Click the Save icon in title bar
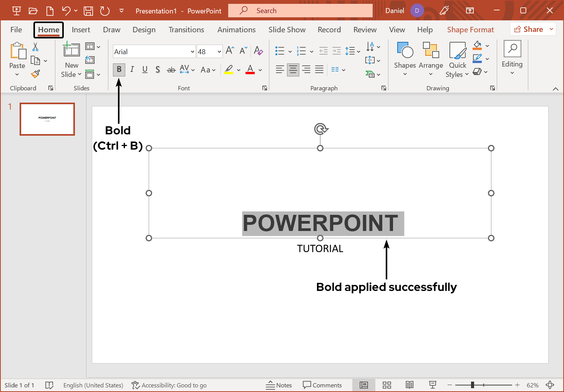This screenshot has width=564, height=392. point(88,11)
